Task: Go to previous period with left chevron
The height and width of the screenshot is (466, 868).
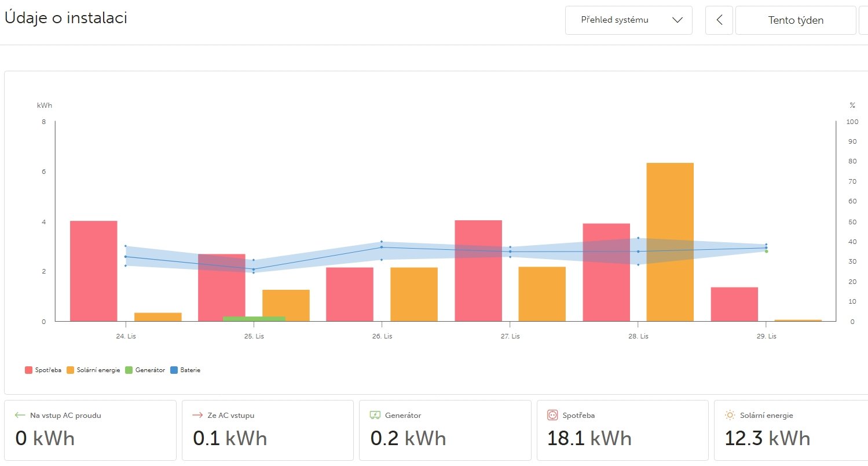Action: [719, 20]
